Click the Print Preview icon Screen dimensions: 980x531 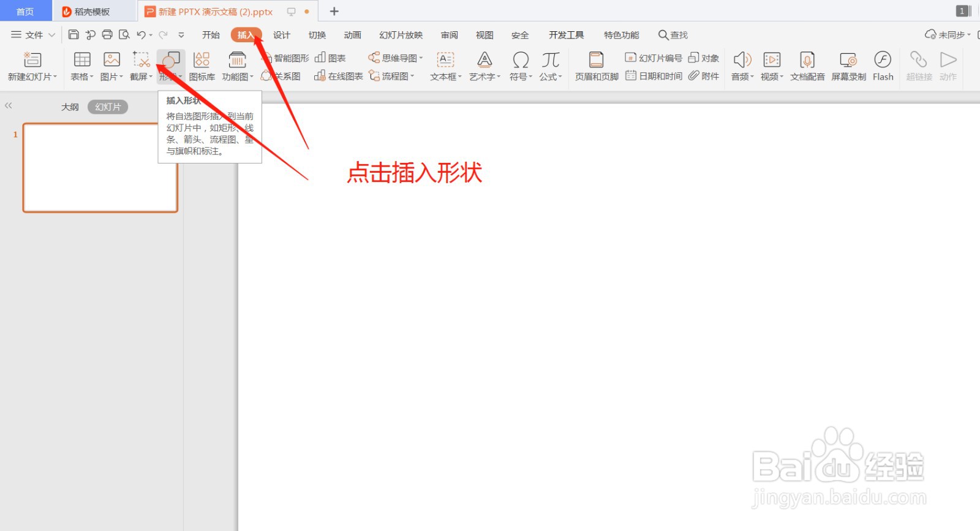pyautogui.click(x=124, y=35)
